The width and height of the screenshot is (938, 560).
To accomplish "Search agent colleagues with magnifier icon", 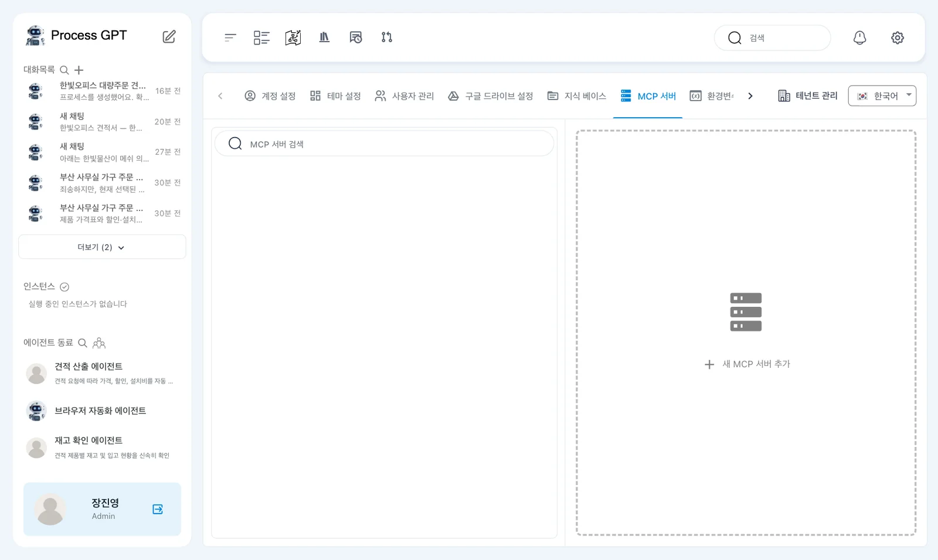I will click(83, 343).
